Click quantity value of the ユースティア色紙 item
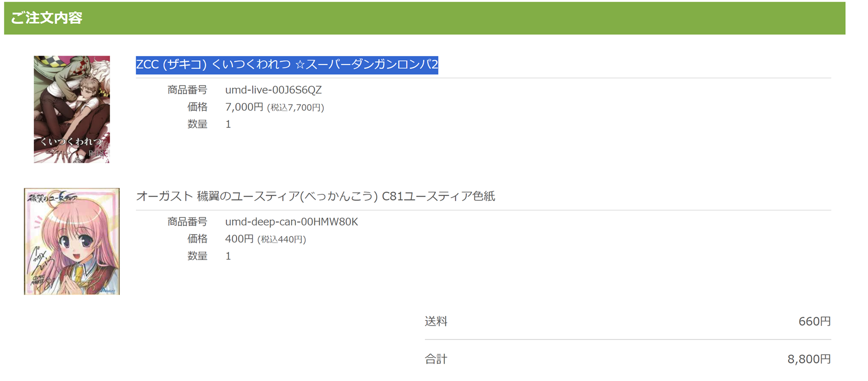 pyautogui.click(x=228, y=256)
